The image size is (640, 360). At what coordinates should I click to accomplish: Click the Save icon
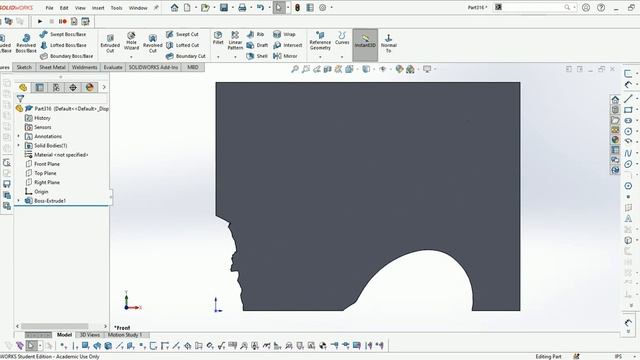(224, 7)
